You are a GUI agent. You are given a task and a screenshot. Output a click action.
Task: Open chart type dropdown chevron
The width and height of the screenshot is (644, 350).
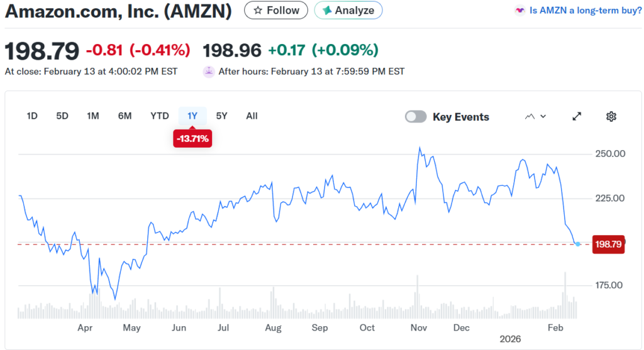[543, 116]
